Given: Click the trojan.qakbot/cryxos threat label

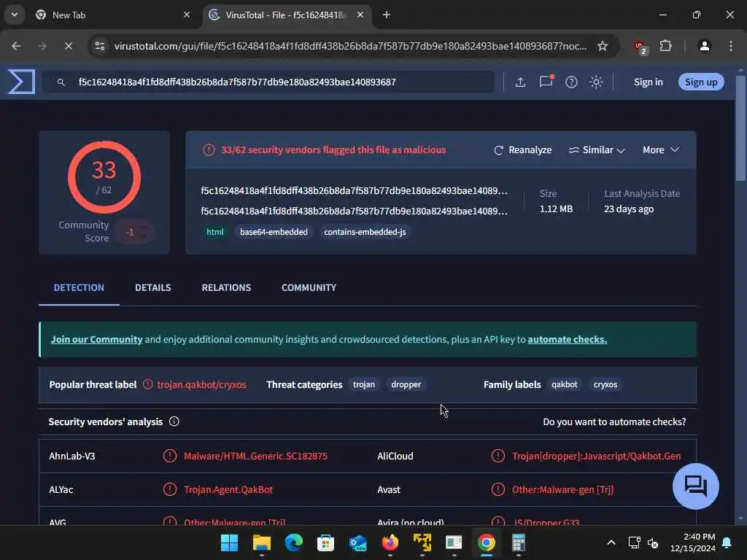Looking at the screenshot, I should pyautogui.click(x=201, y=385).
